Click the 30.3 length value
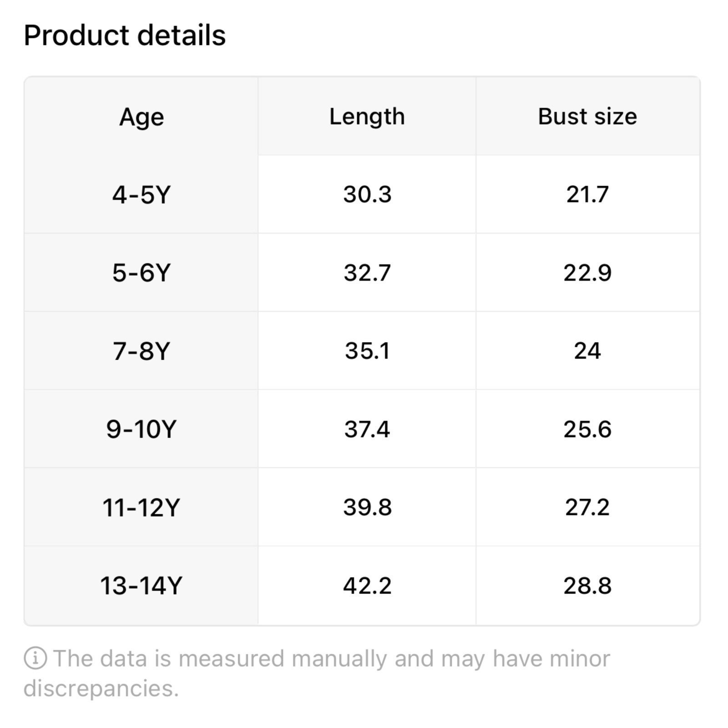This screenshot has height=728, width=728. coord(367,194)
